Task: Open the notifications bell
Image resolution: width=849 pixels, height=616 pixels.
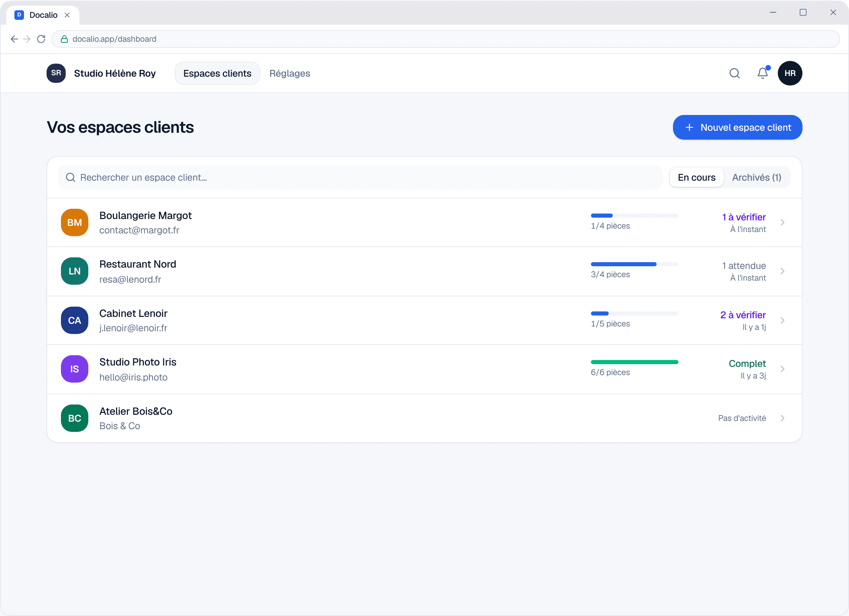Action: 762,73
